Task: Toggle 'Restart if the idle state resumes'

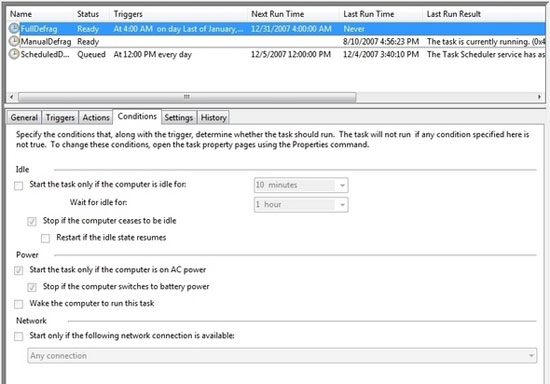Action: click(x=45, y=238)
